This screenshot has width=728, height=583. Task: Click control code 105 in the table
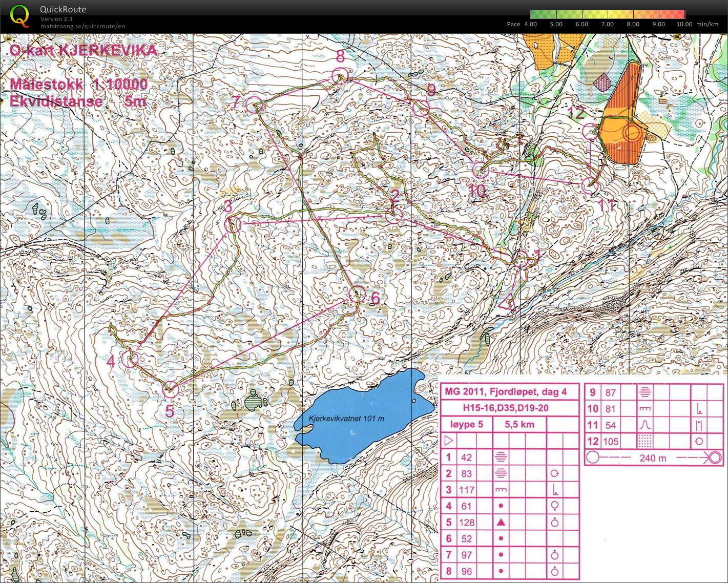tap(611, 442)
